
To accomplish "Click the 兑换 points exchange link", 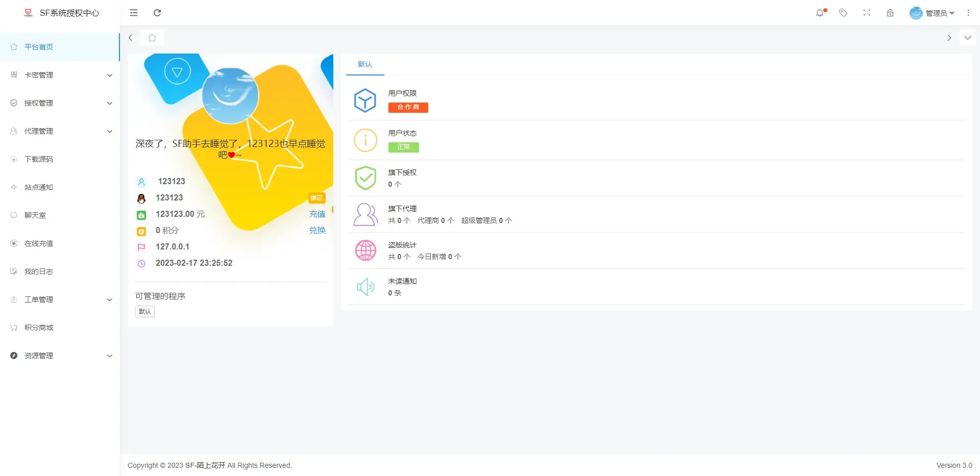I will click(x=317, y=231).
